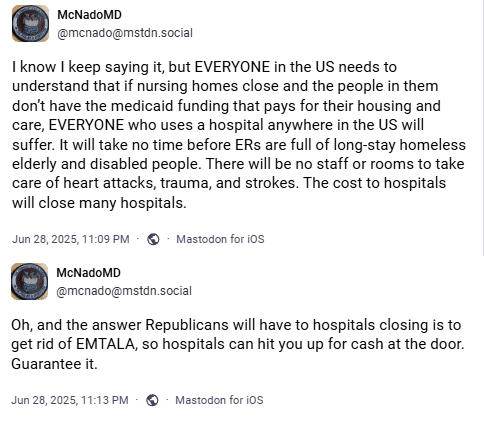Click Mastodon for iOS link on first post
This screenshot has height=423, width=484.
pos(220,239)
